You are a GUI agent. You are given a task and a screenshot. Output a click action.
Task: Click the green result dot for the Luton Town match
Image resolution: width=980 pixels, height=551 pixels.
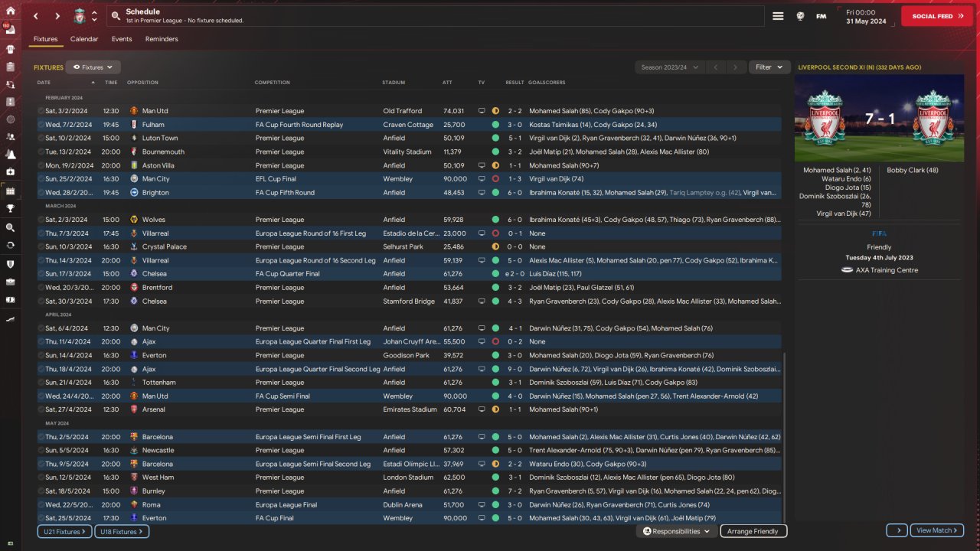(x=495, y=139)
